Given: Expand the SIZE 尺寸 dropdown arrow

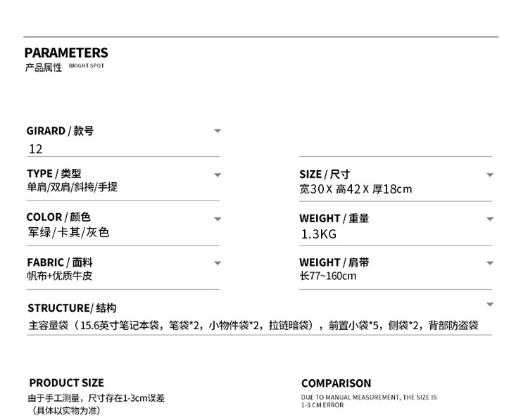Looking at the screenshot, I should point(490,174).
